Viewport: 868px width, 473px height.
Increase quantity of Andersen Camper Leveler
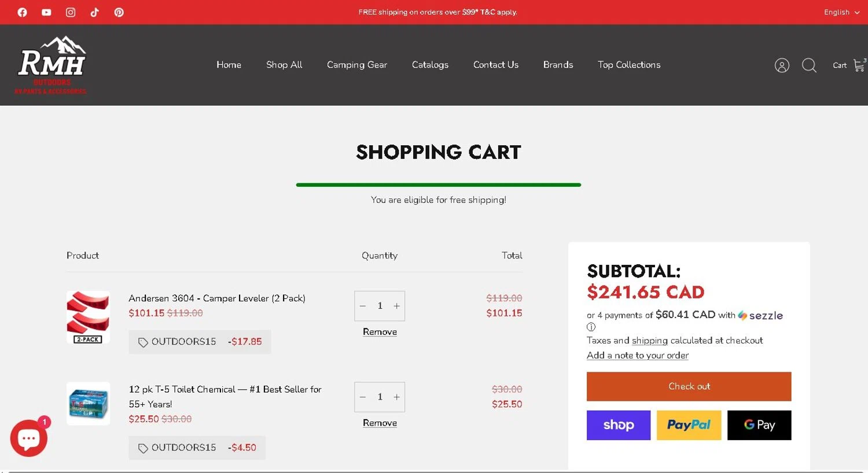click(x=396, y=306)
